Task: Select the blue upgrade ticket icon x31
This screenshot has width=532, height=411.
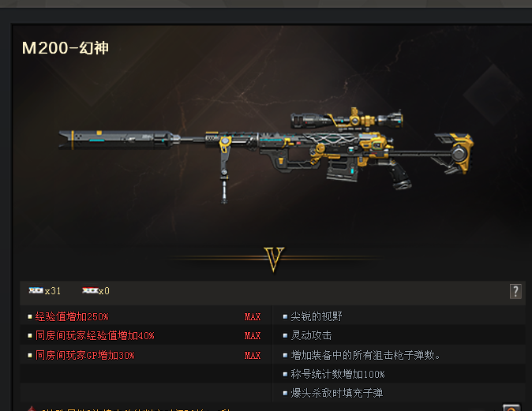Action: pos(36,290)
